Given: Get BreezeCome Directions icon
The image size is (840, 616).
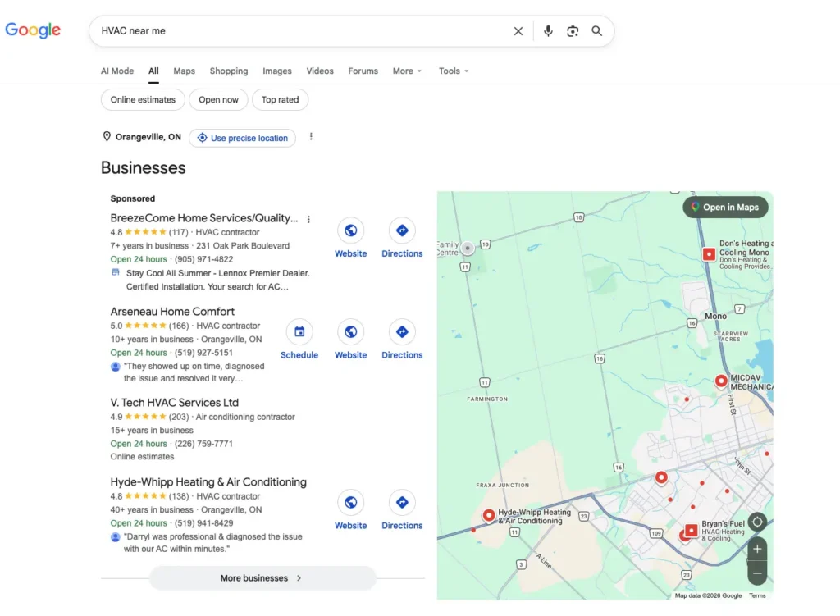Looking at the screenshot, I should point(402,230).
